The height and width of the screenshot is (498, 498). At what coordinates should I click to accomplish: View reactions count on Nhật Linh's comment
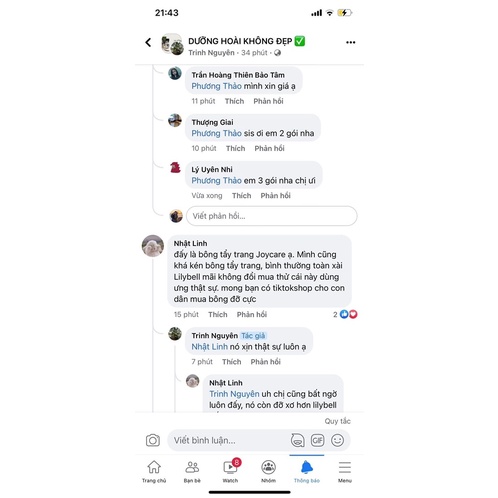click(x=345, y=314)
